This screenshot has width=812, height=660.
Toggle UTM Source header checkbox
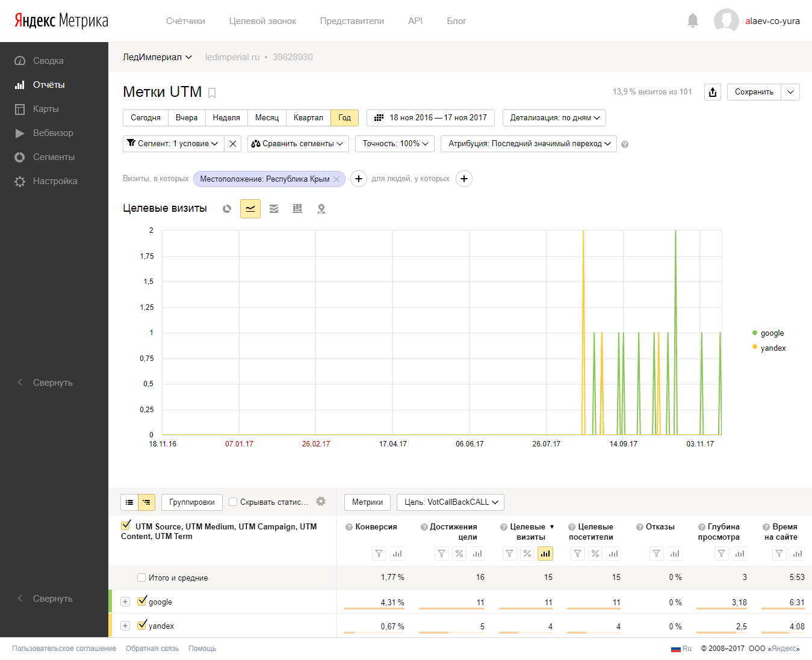point(126,525)
